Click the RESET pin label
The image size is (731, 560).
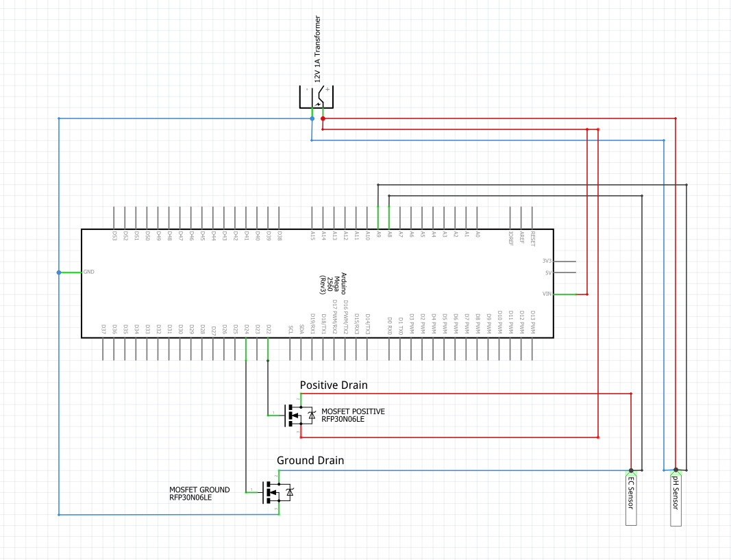click(x=532, y=238)
